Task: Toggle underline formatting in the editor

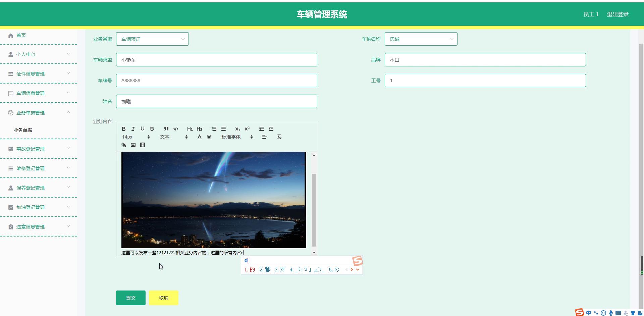Action: click(x=143, y=129)
